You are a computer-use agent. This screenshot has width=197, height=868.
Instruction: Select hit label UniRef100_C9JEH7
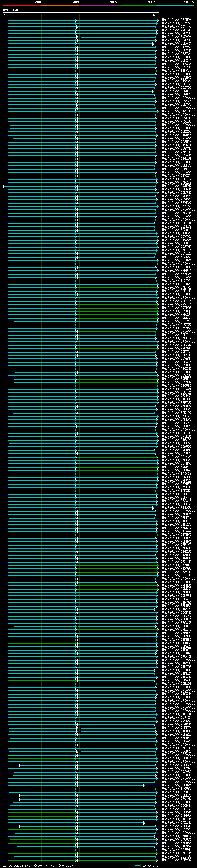point(176,186)
